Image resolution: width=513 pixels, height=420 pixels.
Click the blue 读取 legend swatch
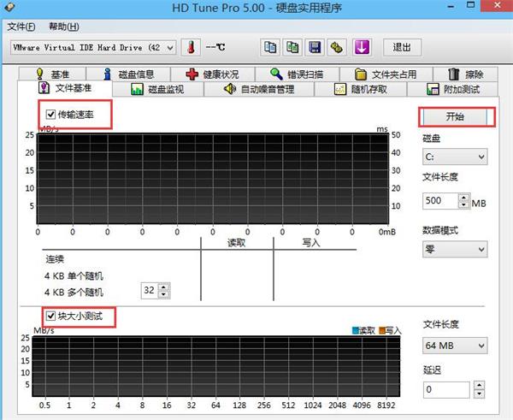pyautogui.click(x=356, y=330)
